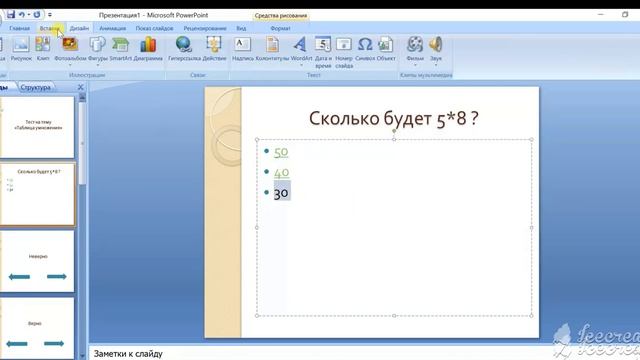640x360 pixels.
Task: Click the Гиперссылка globe icon
Action: (x=183, y=44)
